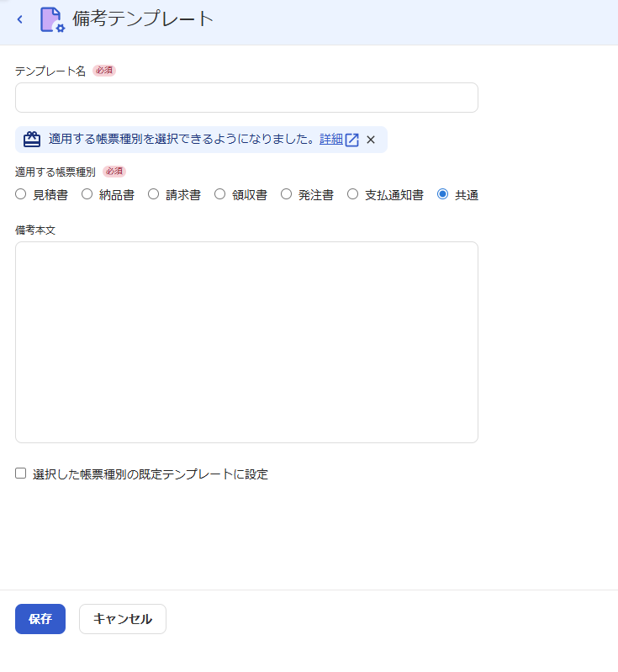Click the 必須 badge beside テンプレート名

(x=104, y=71)
